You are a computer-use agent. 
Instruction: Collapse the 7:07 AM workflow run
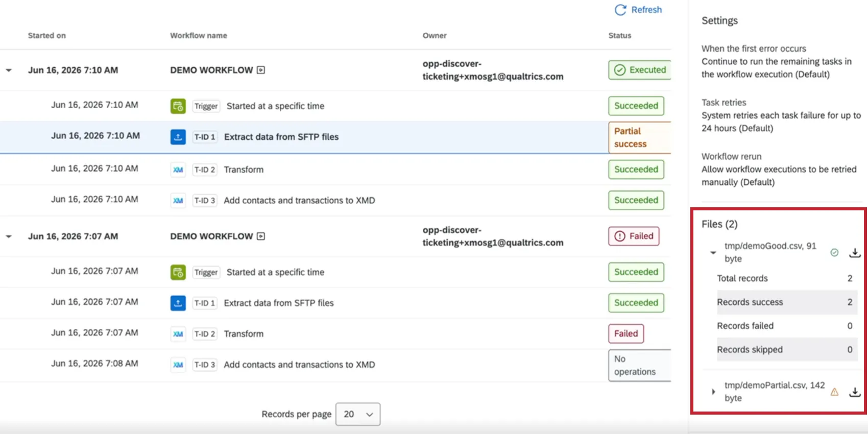(9, 236)
